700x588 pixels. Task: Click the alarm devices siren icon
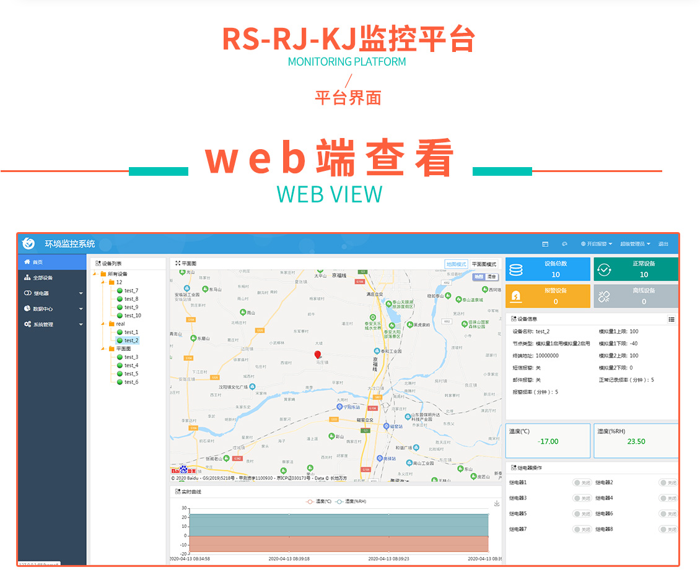click(516, 296)
